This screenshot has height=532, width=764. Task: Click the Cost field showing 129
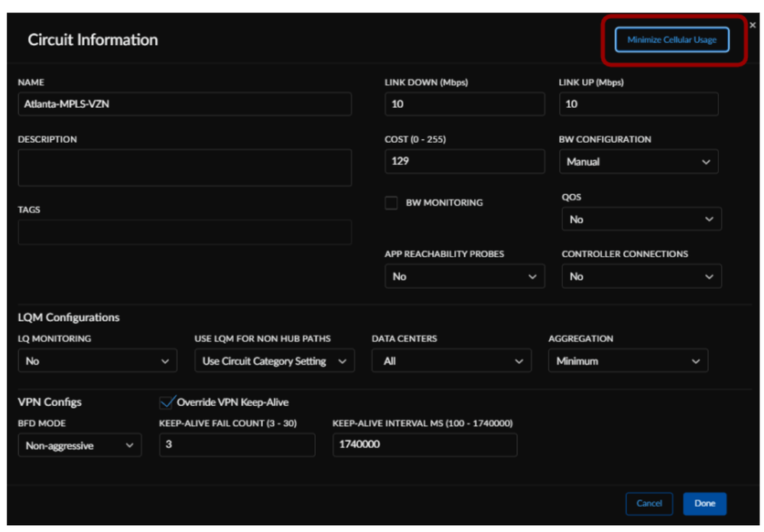pyautogui.click(x=464, y=161)
